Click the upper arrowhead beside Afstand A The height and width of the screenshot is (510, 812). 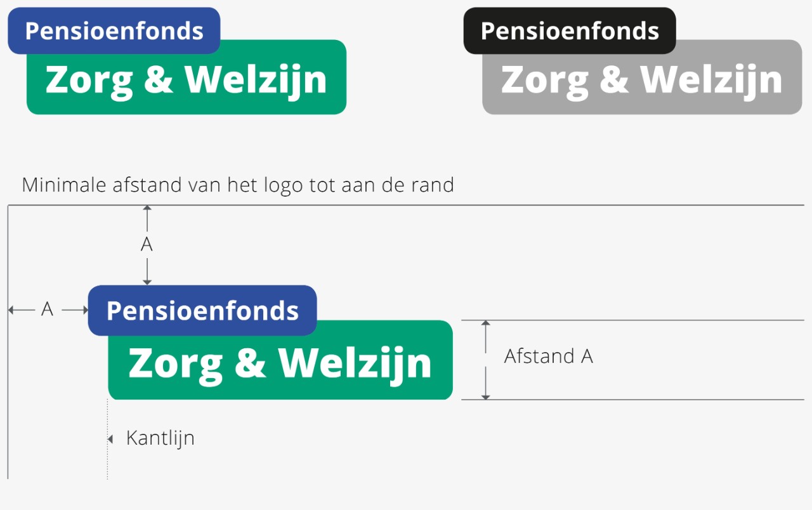click(x=486, y=324)
